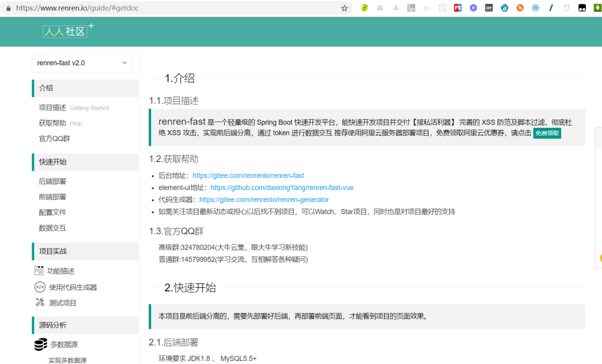Open 配置文件 sidebar item
The width and height of the screenshot is (602, 364).
52,213
